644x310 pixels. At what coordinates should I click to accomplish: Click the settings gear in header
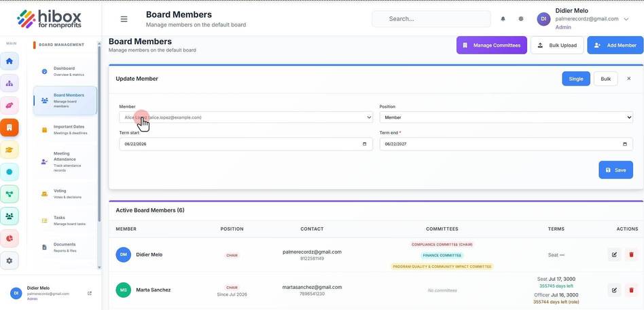(521, 19)
